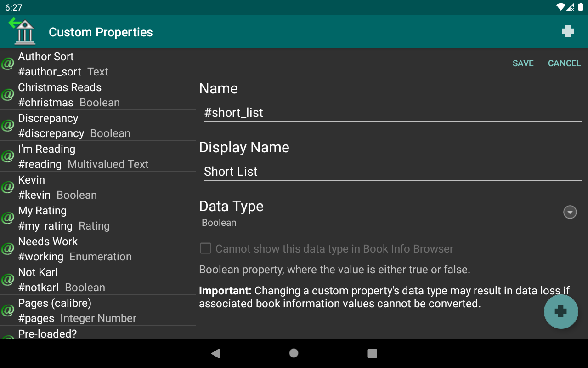The image size is (588, 368).
Task: Click the green back arrow library icon
Action: click(23, 31)
